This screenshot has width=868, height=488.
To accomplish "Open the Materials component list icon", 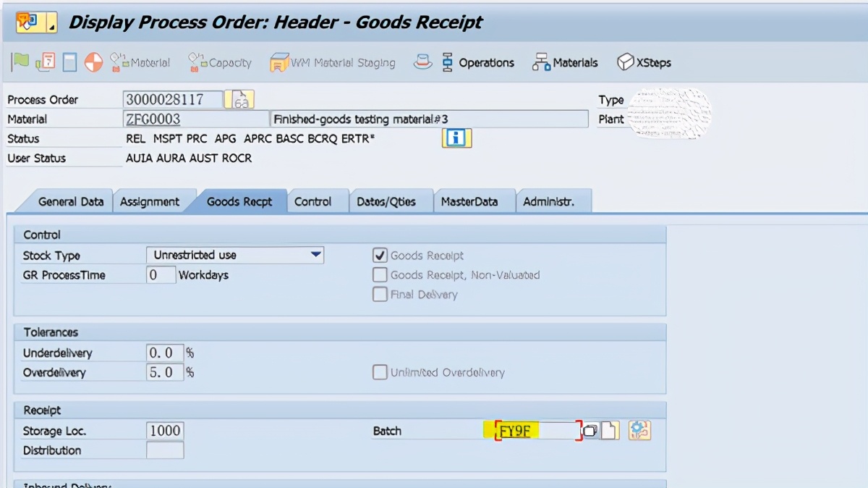I will point(565,62).
